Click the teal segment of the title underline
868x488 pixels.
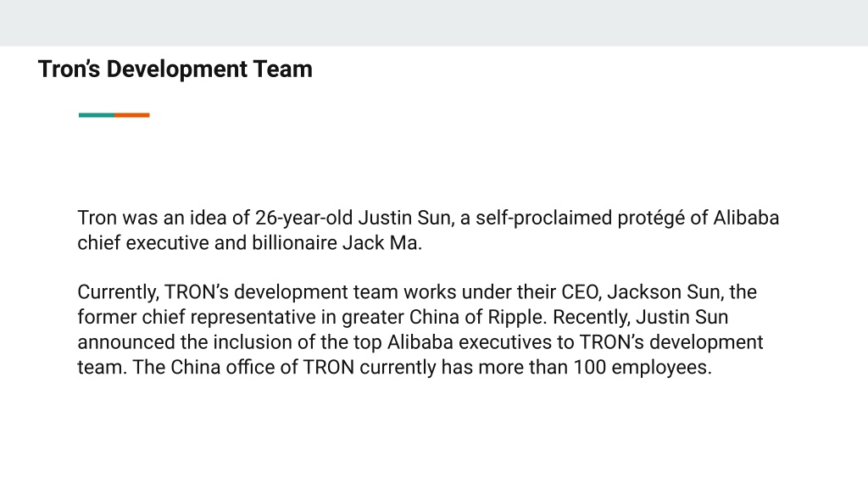pyautogui.click(x=97, y=115)
